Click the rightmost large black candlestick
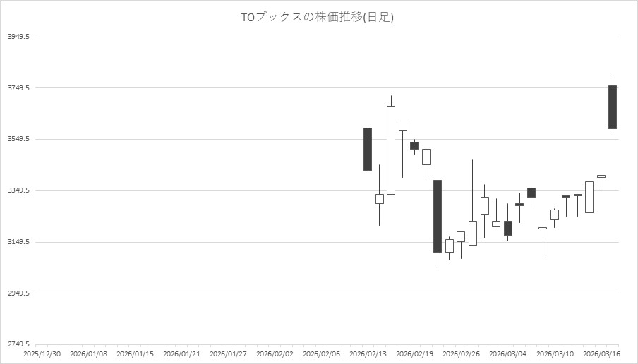 click(x=613, y=107)
